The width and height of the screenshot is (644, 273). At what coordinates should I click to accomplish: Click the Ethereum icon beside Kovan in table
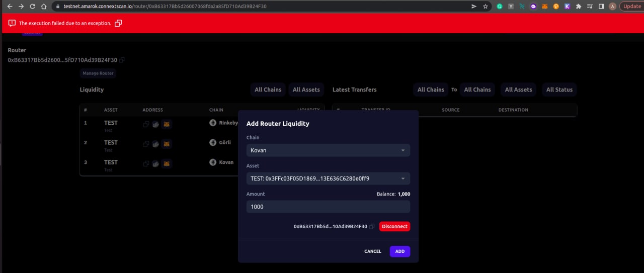[213, 162]
